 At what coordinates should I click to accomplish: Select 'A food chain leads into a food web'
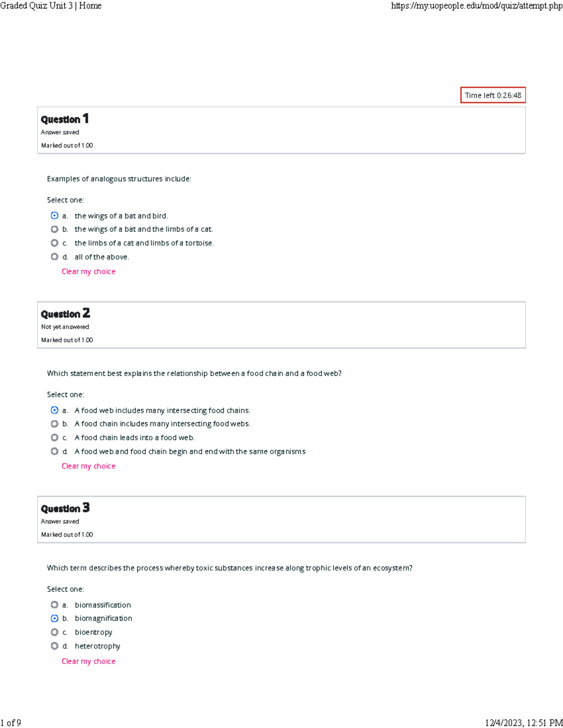pos(54,437)
